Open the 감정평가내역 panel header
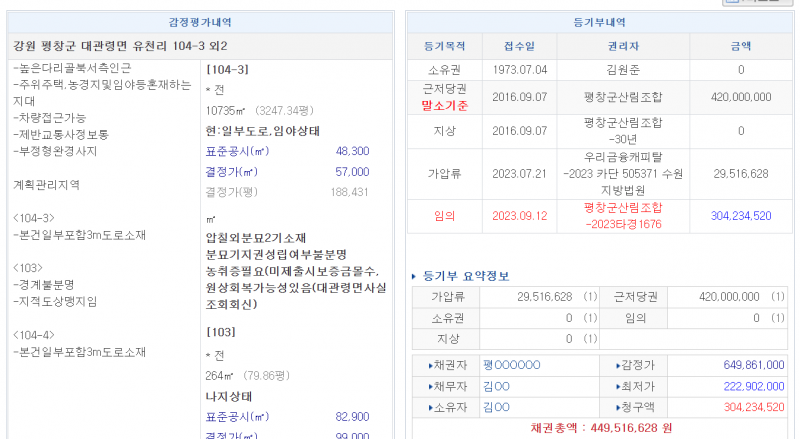This screenshot has width=800, height=439. (x=201, y=22)
